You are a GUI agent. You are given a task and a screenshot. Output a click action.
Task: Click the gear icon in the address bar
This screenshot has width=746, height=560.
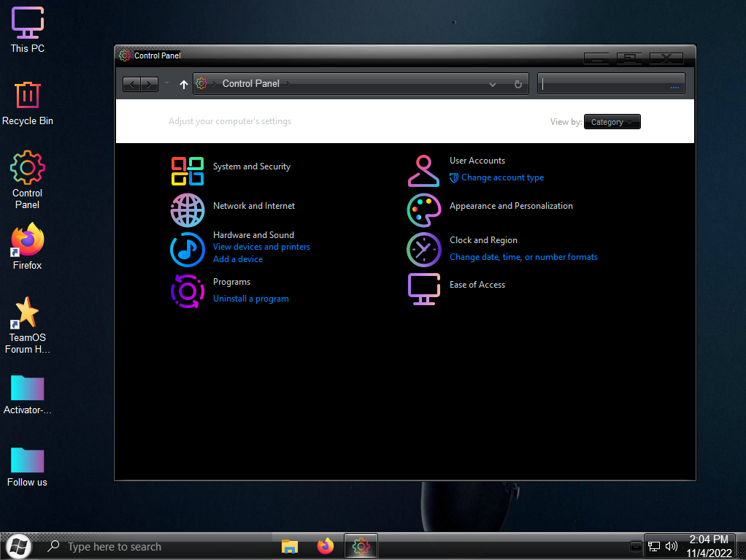click(x=201, y=83)
